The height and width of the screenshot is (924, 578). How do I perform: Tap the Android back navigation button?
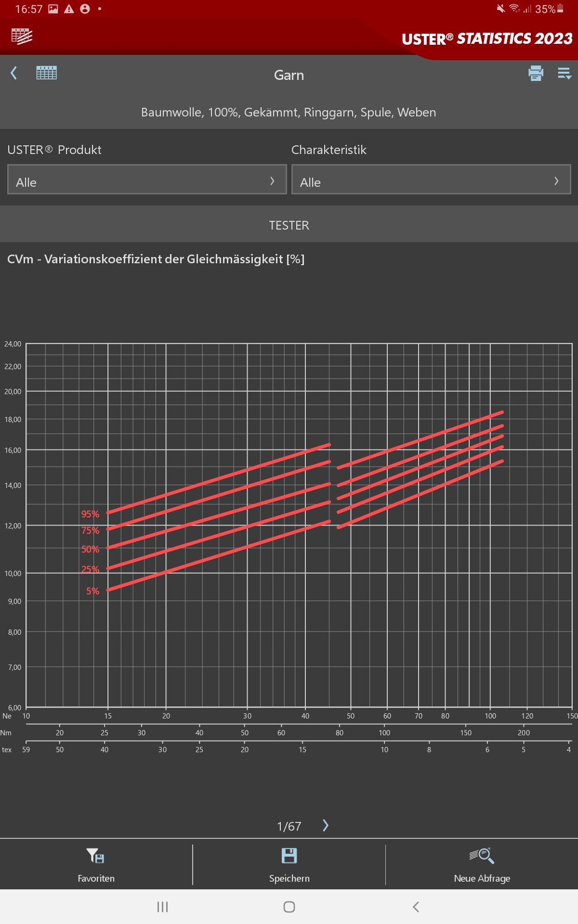click(416, 907)
